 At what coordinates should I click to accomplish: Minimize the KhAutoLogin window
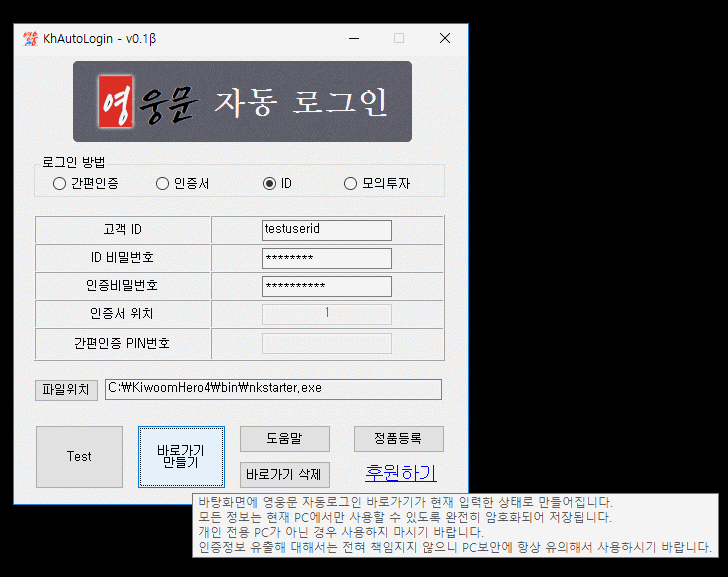click(353, 39)
